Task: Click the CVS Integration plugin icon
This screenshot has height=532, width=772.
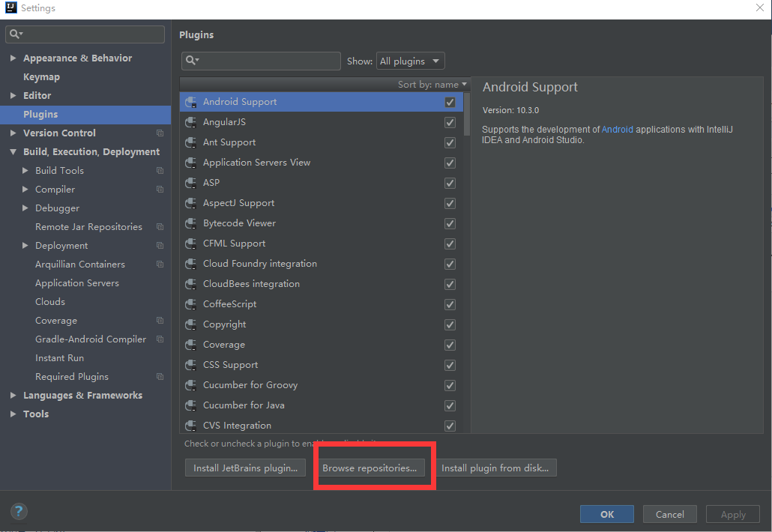Action: (190, 425)
